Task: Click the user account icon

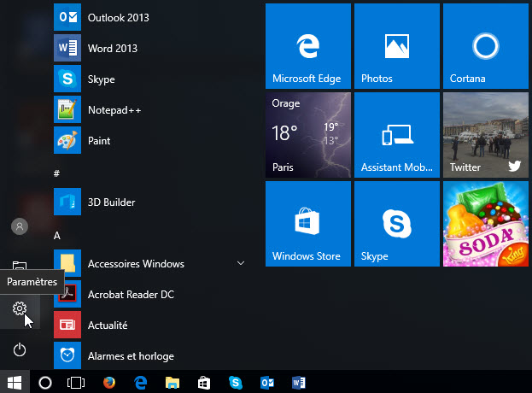Action: (x=20, y=226)
